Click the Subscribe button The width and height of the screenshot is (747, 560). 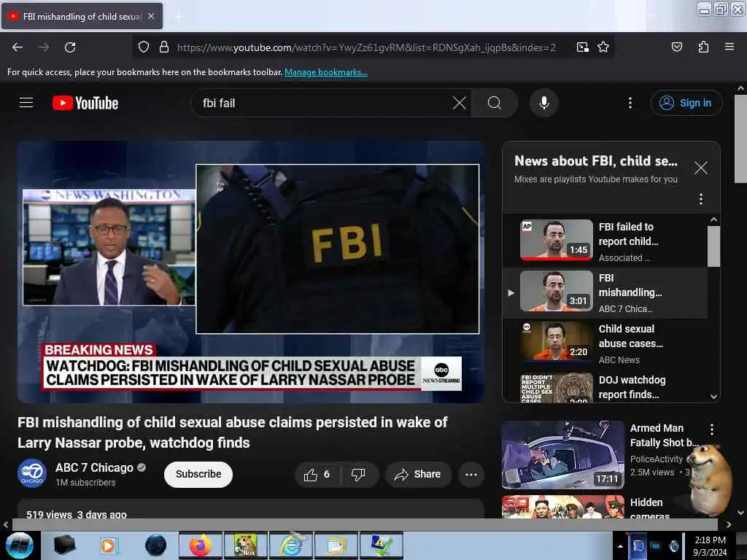coord(198,474)
